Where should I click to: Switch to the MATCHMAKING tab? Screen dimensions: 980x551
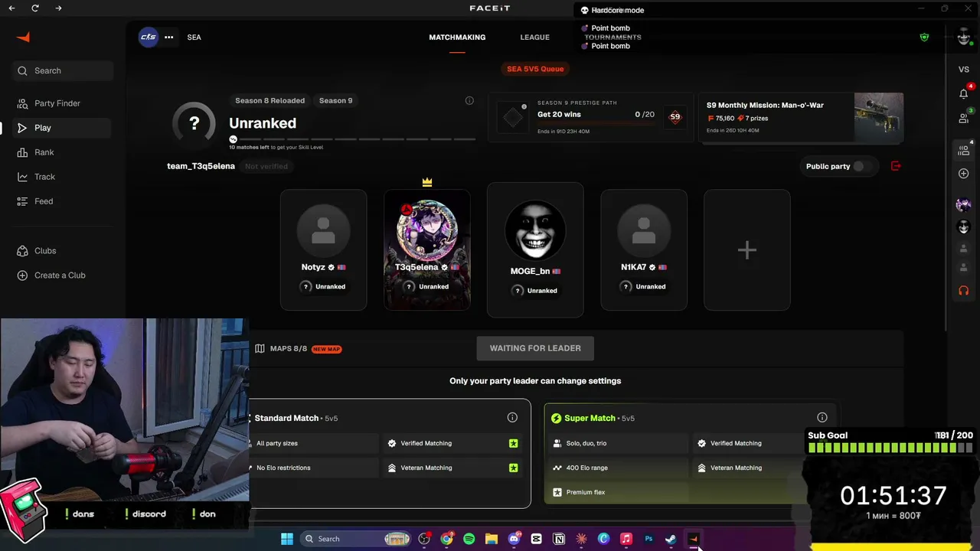tap(457, 37)
